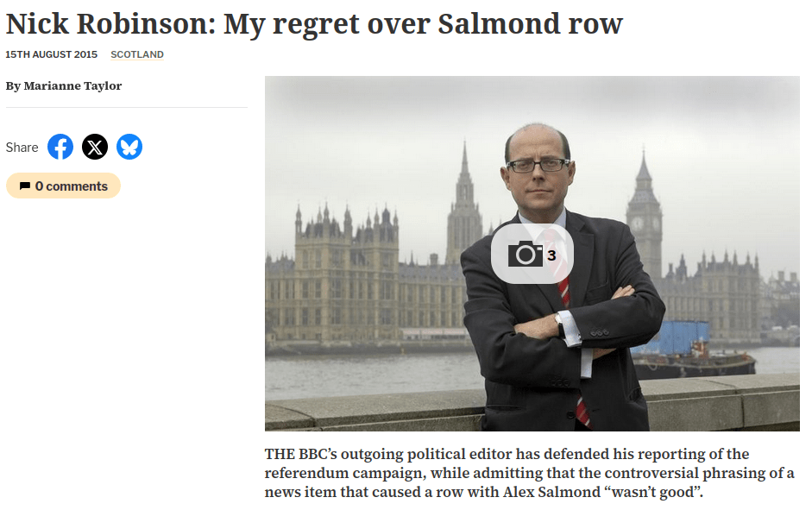Click the Share label text
812x510 pixels.
(22, 148)
